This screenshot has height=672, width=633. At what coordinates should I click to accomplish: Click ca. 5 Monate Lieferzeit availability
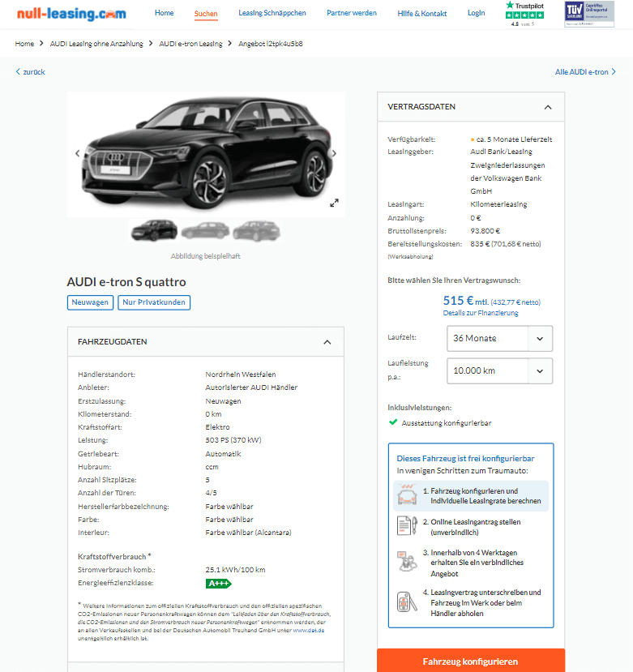coord(511,139)
